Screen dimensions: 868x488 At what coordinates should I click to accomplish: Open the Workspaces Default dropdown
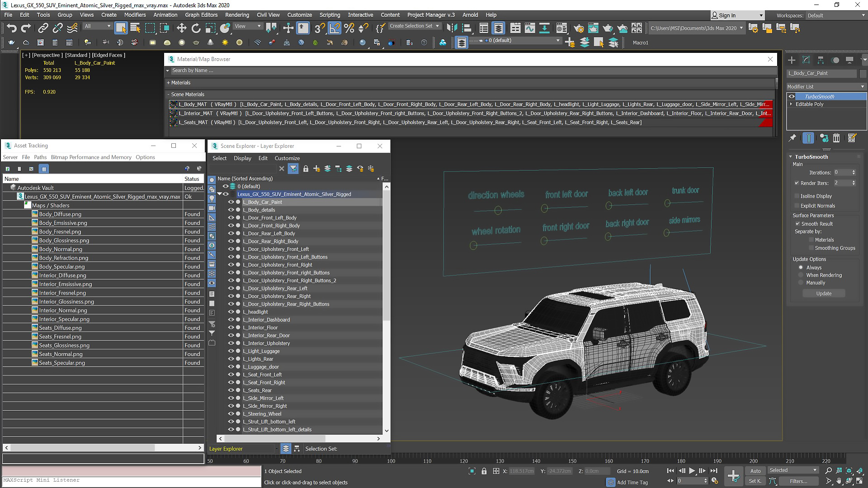pyautogui.click(x=836, y=15)
